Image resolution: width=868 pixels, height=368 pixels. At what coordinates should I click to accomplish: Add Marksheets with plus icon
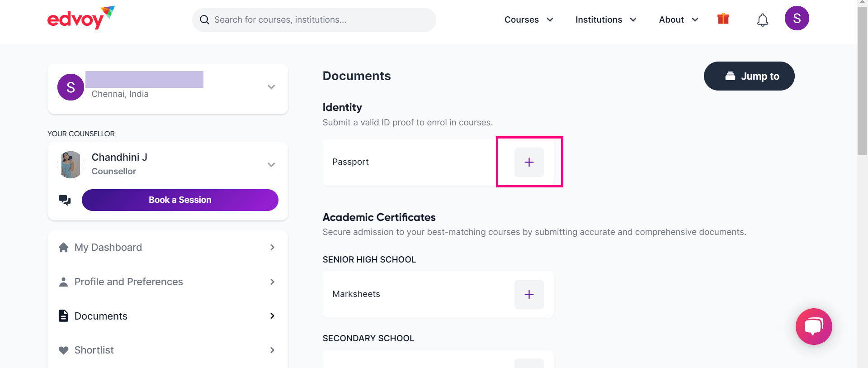click(529, 294)
